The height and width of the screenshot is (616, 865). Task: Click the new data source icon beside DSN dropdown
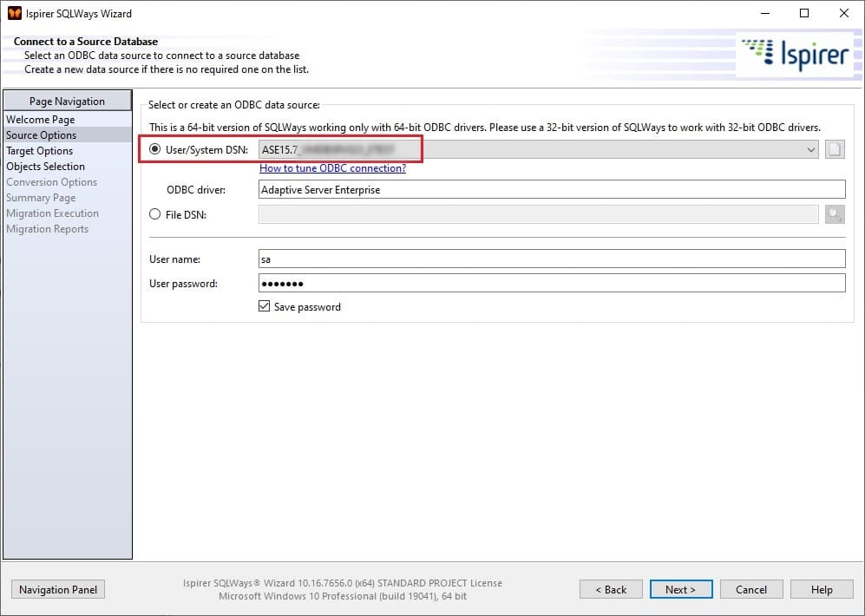click(x=834, y=150)
